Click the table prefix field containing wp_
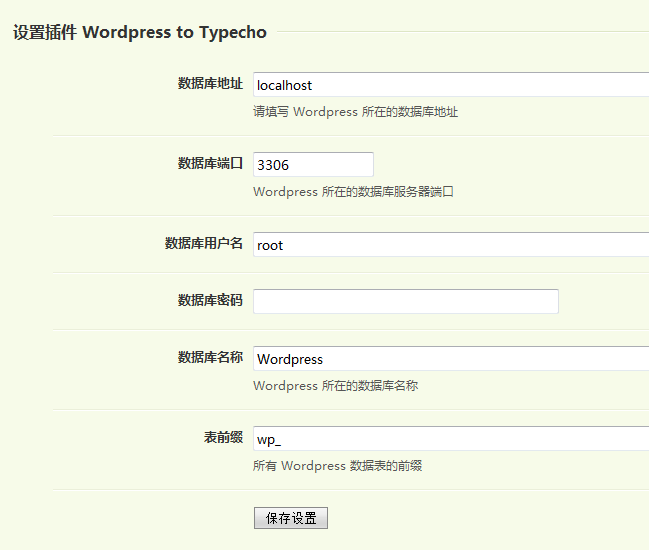Screen dimensions: 649x550 (450, 439)
